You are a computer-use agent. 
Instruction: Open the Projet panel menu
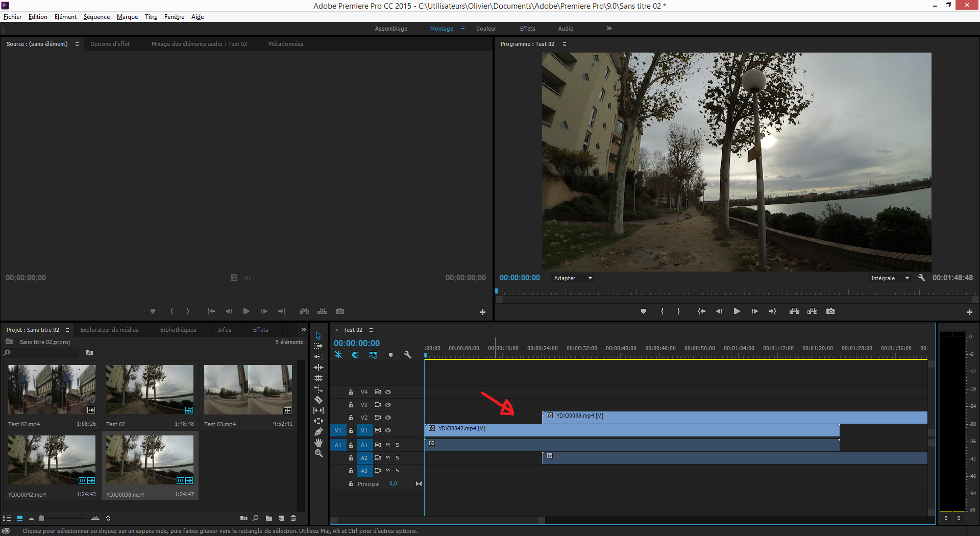(67, 330)
